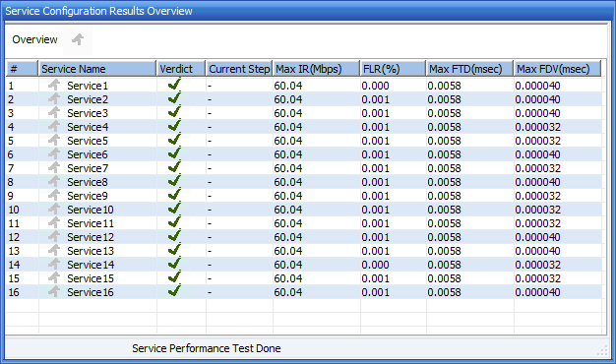Click the Max FDV 0.000032 for Service4
The height and width of the screenshot is (364, 616).
pyautogui.click(x=538, y=127)
